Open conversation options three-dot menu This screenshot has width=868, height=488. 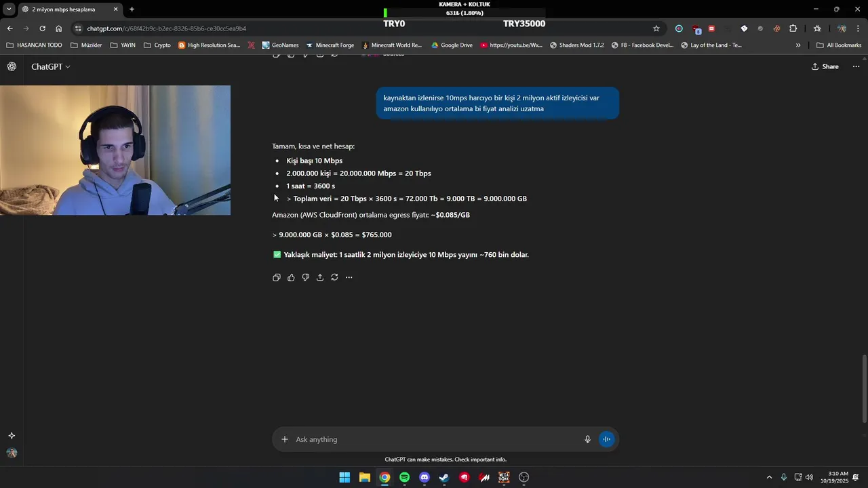[x=856, y=66]
